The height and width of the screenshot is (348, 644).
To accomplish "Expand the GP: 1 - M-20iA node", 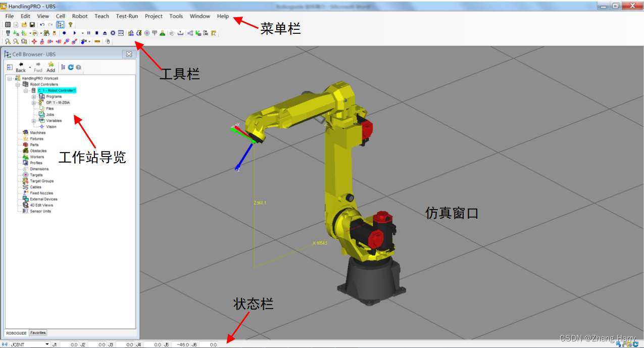I will 34,103.
